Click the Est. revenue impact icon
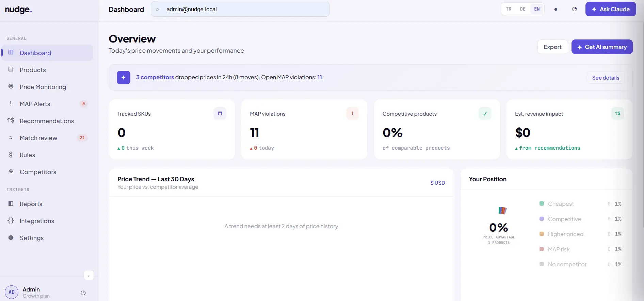Screen dimensions: 644x301 pos(617,113)
